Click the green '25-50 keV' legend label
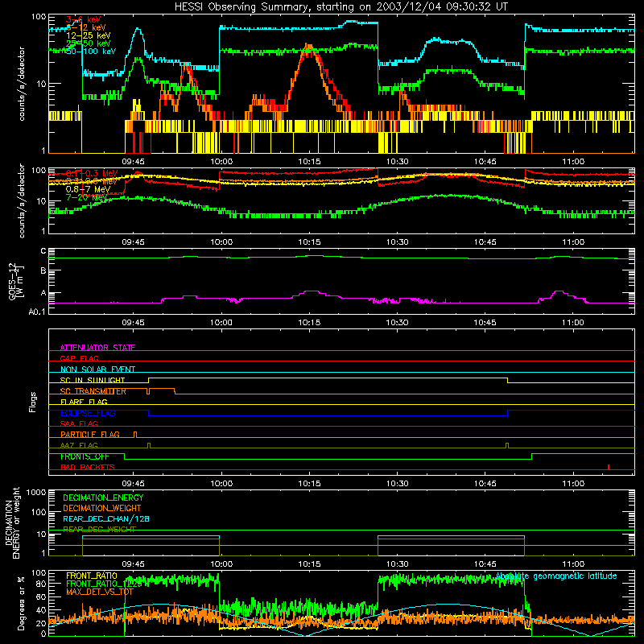The height and width of the screenshot is (644, 644). click(x=88, y=43)
